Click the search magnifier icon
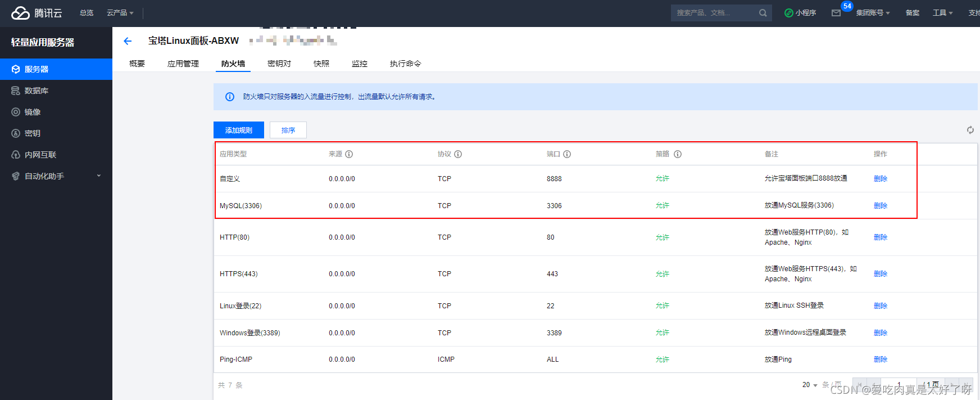The image size is (980, 400). (x=763, y=13)
